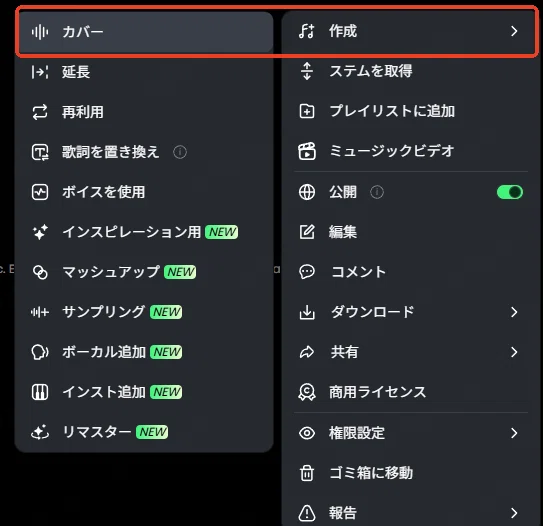This screenshot has height=526, width=543.
Task: Click the info icon next to 公開
Action: coord(377,192)
